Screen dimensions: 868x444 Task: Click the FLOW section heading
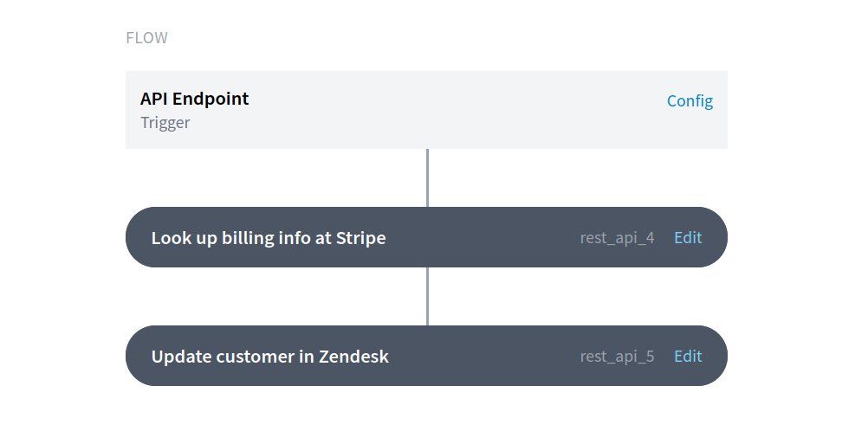pos(146,38)
